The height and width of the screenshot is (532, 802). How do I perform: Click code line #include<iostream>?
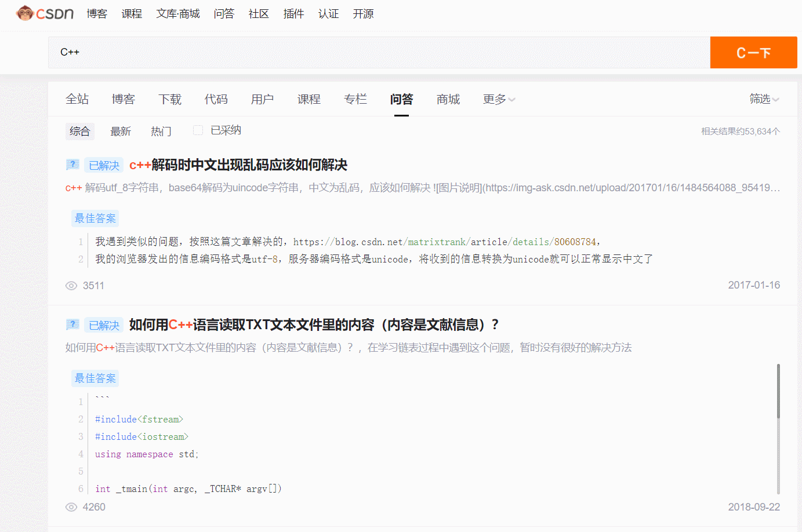pyautogui.click(x=141, y=436)
